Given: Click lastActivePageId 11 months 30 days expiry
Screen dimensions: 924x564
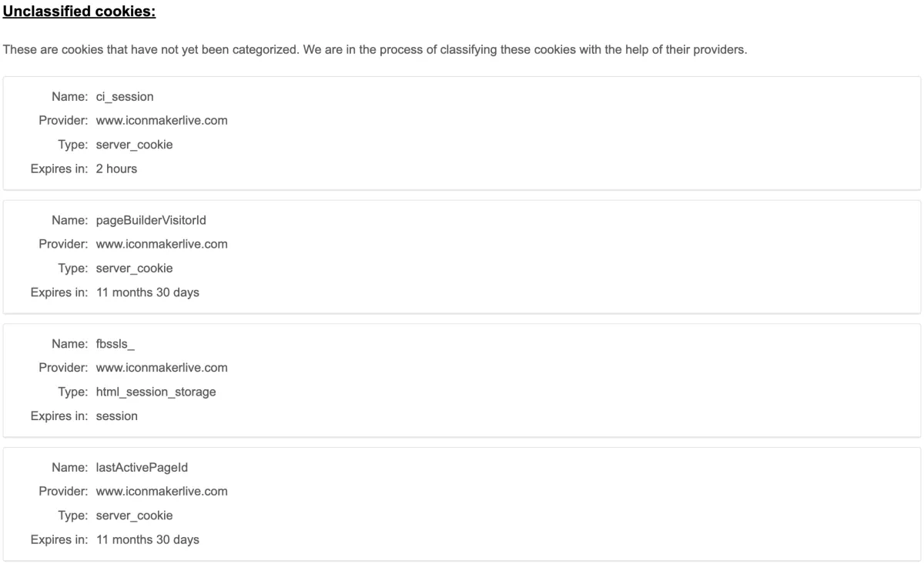Looking at the screenshot, I should [147, 539].
